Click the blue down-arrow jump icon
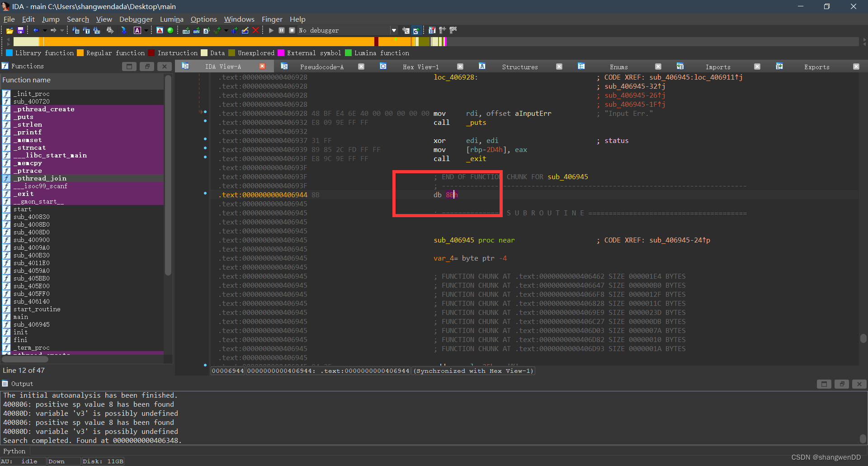The height and width of the screenshot is (466, 868). tap(123, 30)
